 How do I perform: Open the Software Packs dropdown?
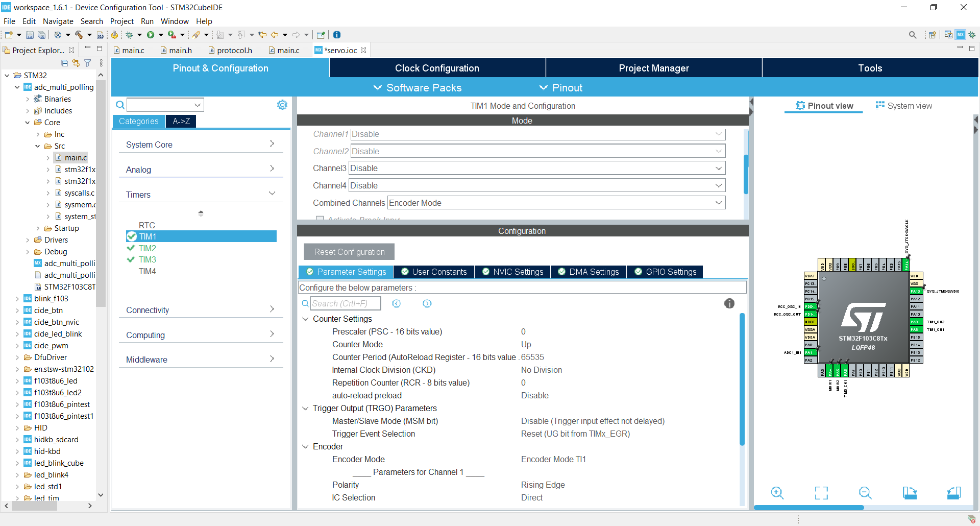[x=418, y=88]
